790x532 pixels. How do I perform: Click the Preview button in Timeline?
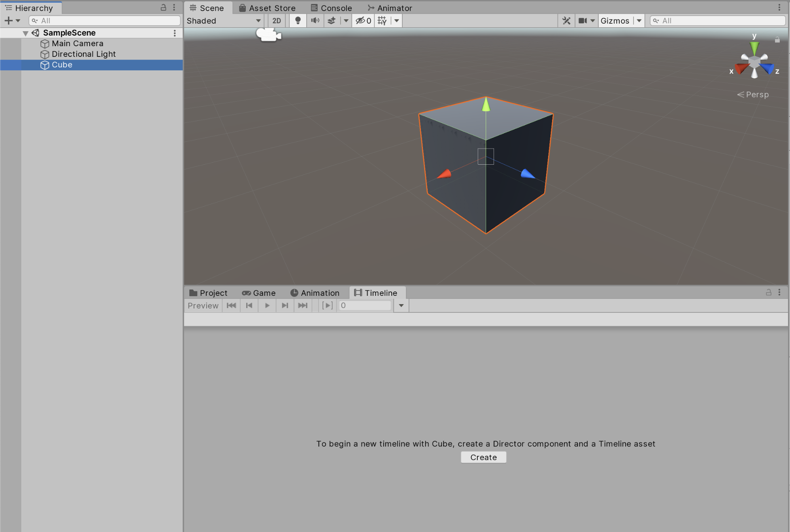coord(203,305)
